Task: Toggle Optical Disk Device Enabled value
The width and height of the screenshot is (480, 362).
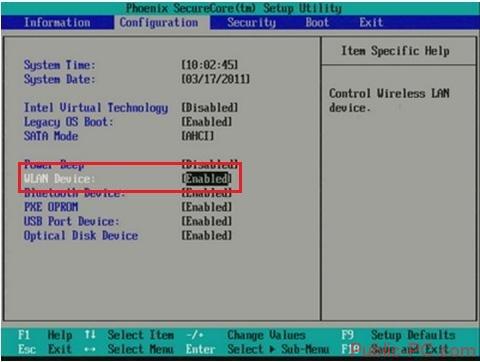Action: pyautogui.click(x=207, y=236)
